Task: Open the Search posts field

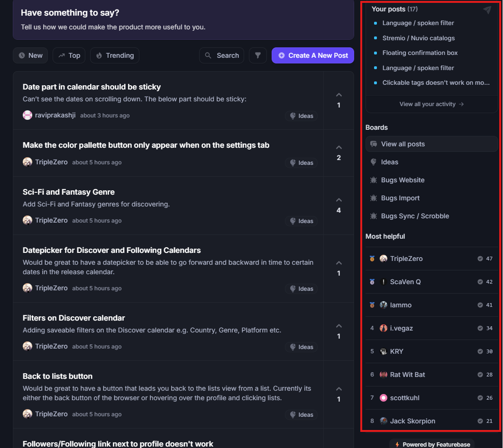Action: 222,55
